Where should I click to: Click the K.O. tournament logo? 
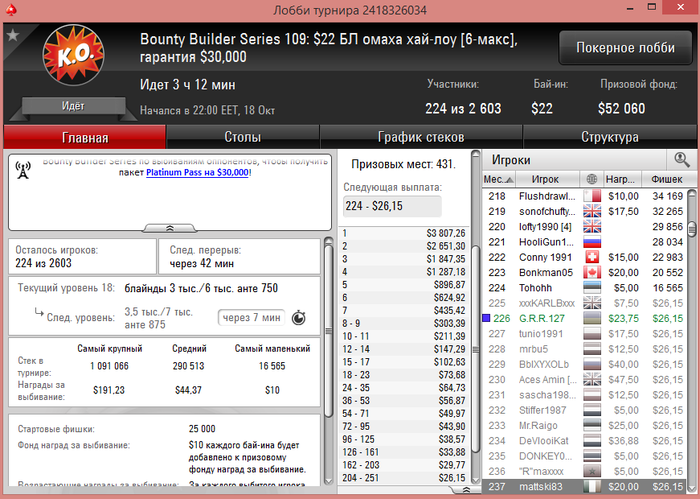tap(74, 55)
